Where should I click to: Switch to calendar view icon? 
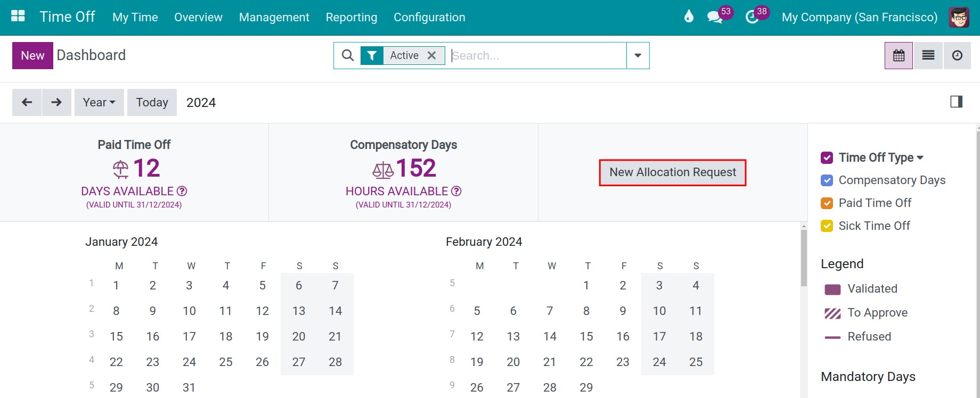pyautogui.click(x=899, y=55)
